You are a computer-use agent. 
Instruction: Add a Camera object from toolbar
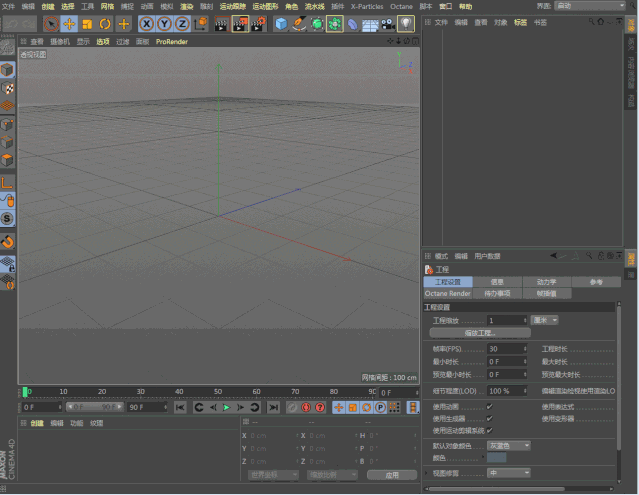pos(388,24)
